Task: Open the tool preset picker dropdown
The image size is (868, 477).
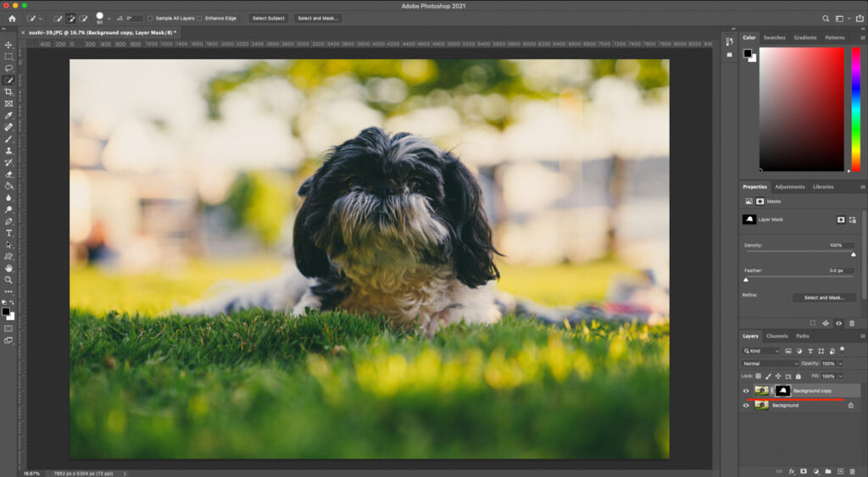Action: (41, 19)
